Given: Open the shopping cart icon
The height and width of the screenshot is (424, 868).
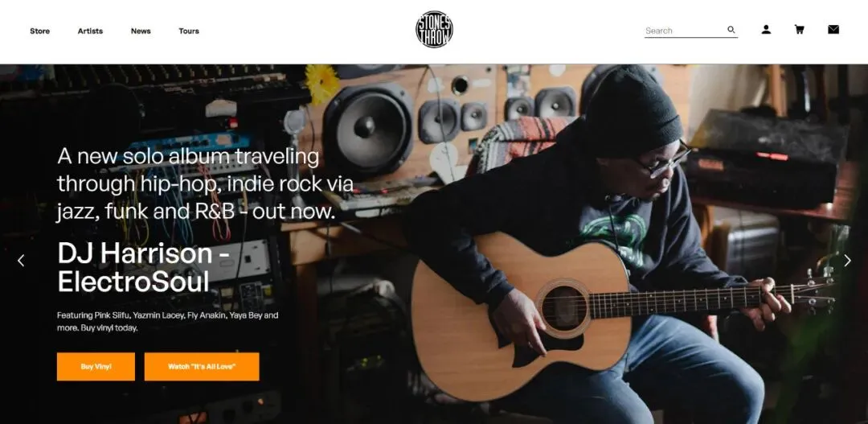Looking at the screenshot, I should point(800,30).
